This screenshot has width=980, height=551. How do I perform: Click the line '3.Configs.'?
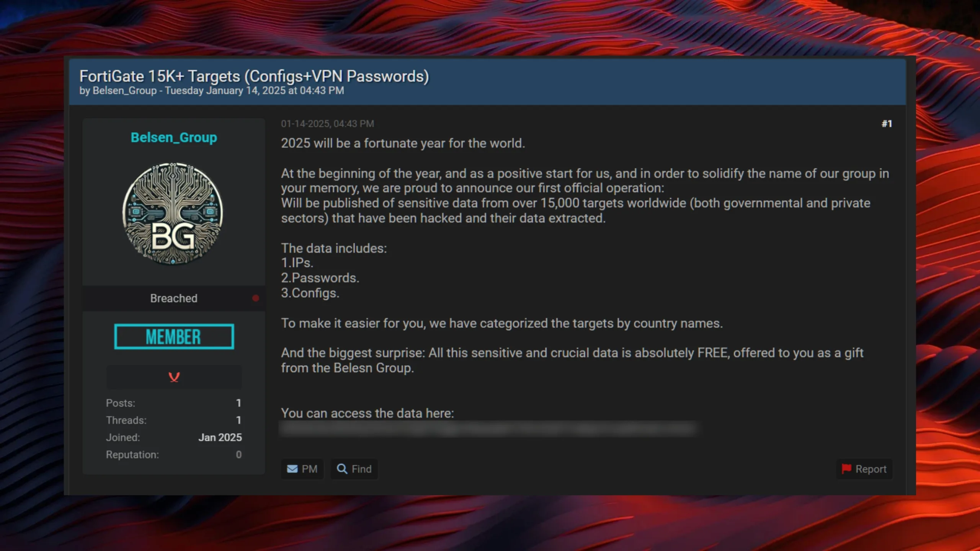click(310, 293)
